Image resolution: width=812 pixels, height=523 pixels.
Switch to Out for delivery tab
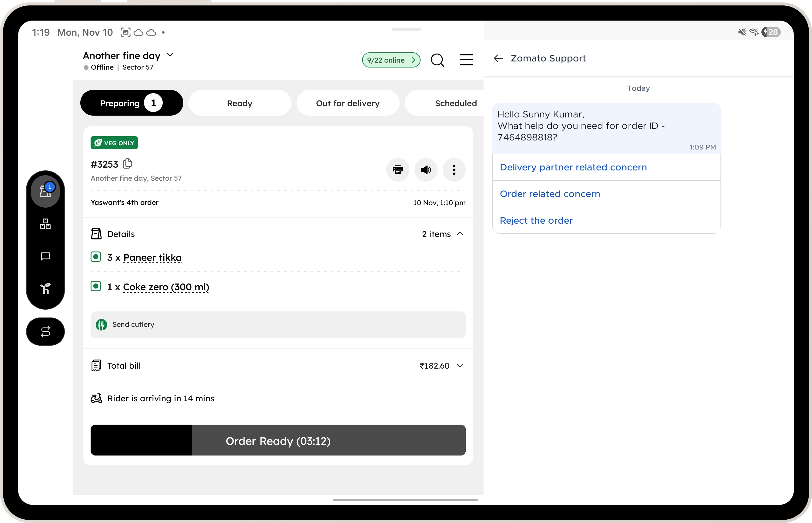point(347,103)
